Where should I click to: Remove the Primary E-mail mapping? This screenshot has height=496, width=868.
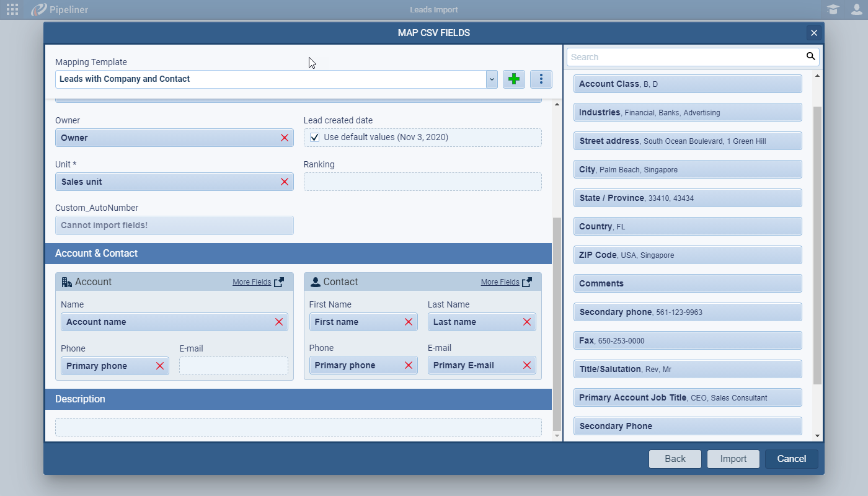[x=527, y=365]
